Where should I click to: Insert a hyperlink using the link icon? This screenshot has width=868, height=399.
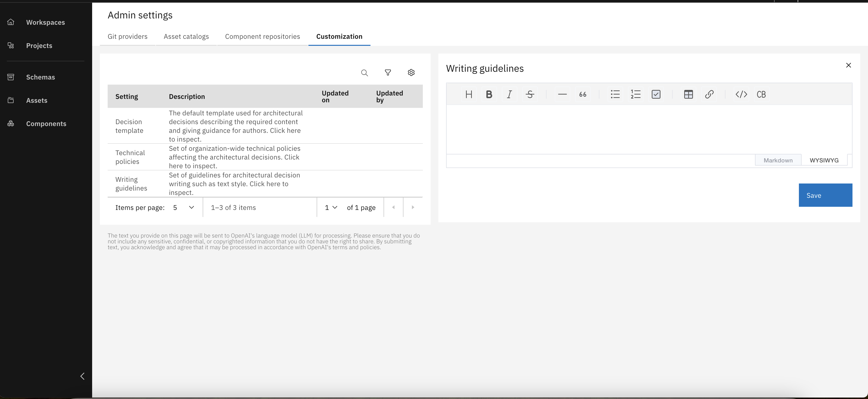pyautogui.click(x=709, y=94)
